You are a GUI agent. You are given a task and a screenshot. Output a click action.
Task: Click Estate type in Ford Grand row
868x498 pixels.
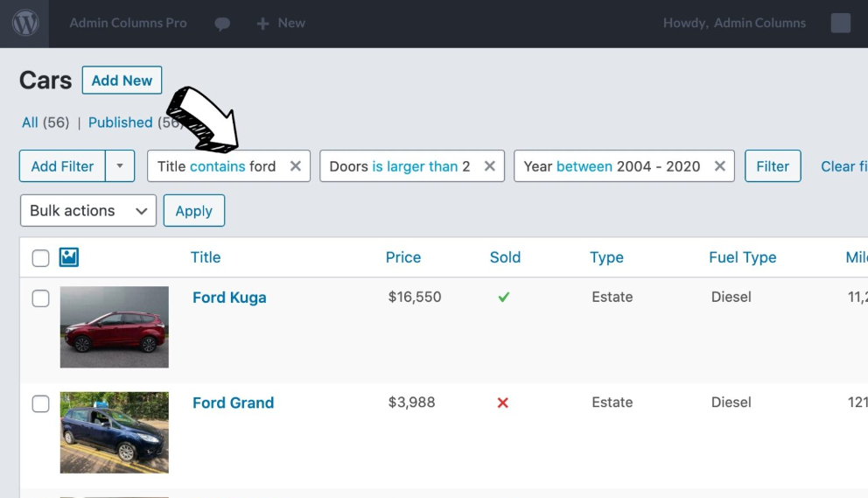(x=612, y=403)
